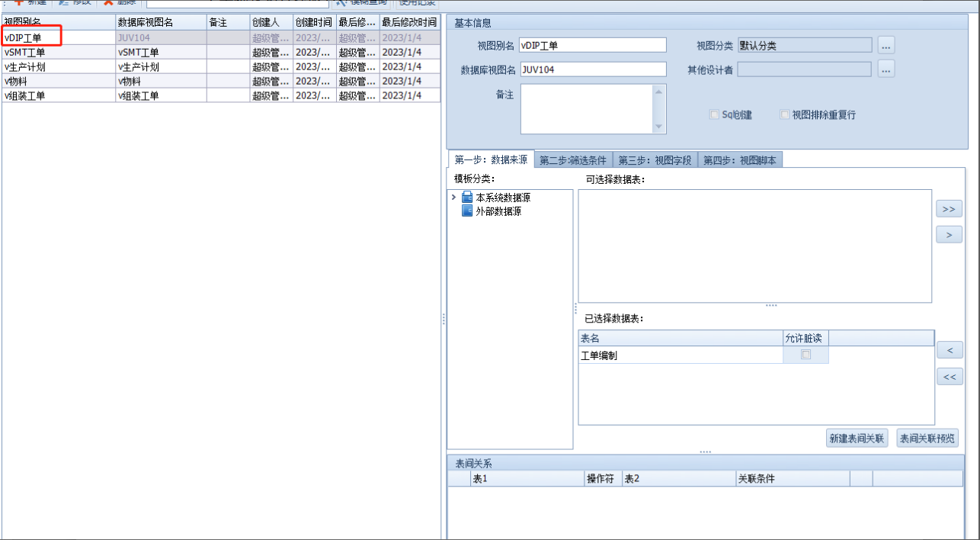980x540 pixels.
Task: Click the >> move-all-tables button
Action: point(949,209)
